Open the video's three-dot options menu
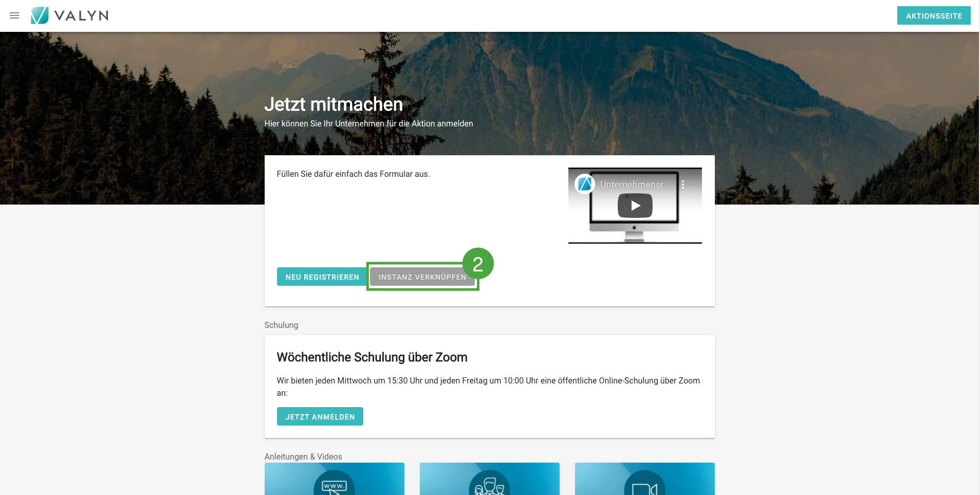Viewport: 980px width, 495px height. pos(682,184)
